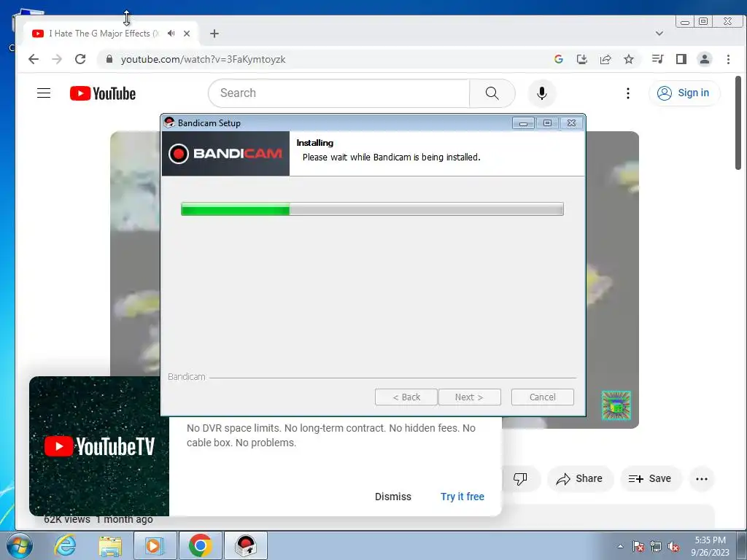Open the clock showing 5:35 PM
The image size is (747, 560).
pyautogui.click(x=710, y=546)
